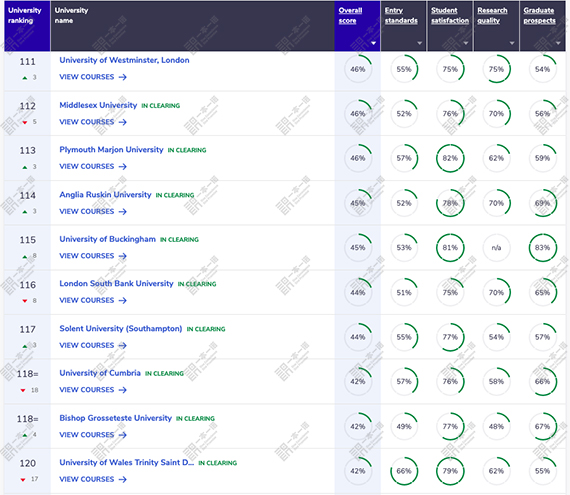Open Middlesex University page
This screenshot has height=495, width=570.
(x=98, y=105)
